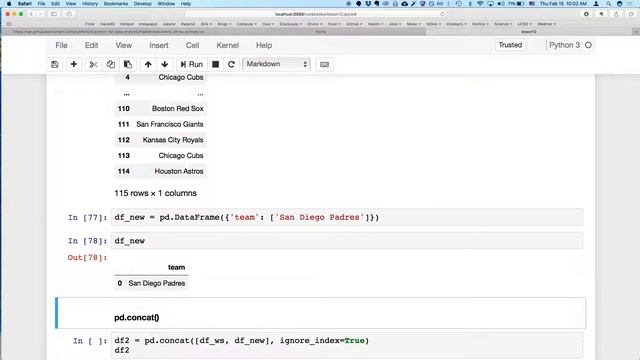The height and width of the screenshot is (360, 640).
Task: Switch to the Home browser tab
Action: (x=320, y=31)
